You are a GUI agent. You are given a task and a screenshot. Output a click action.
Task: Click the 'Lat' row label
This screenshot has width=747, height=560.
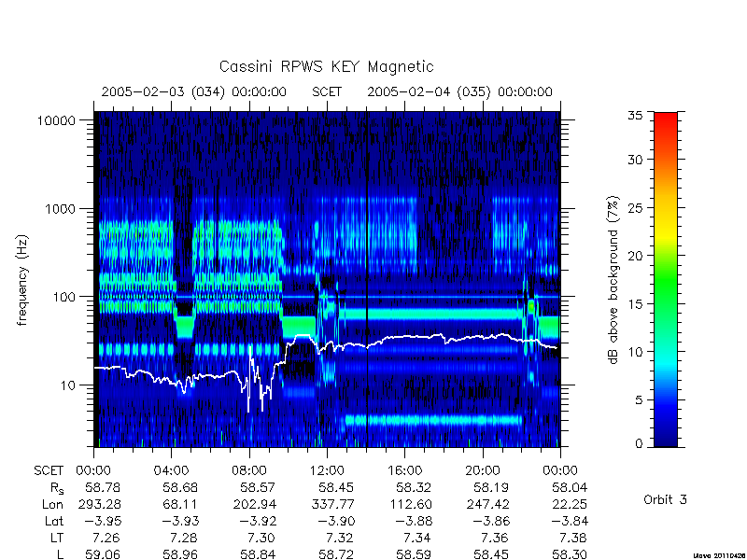(x=54, y=521)
